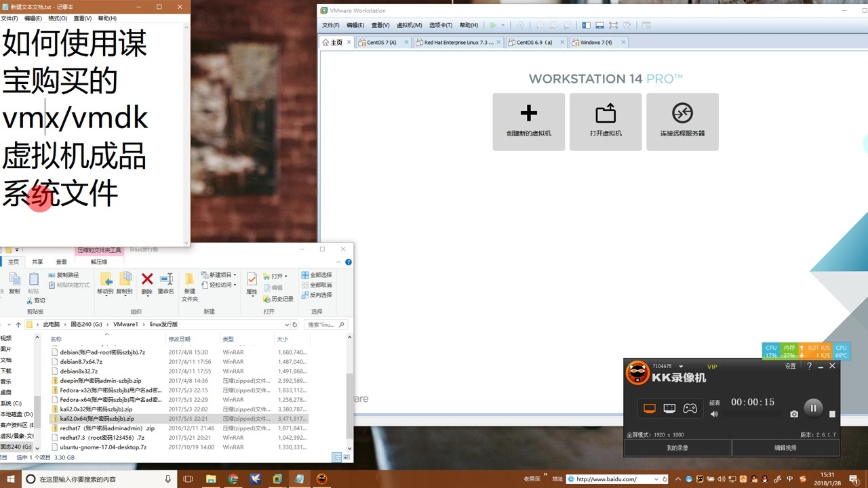Click the Copy Path item in Explorer ribbon

click(64, 275)
